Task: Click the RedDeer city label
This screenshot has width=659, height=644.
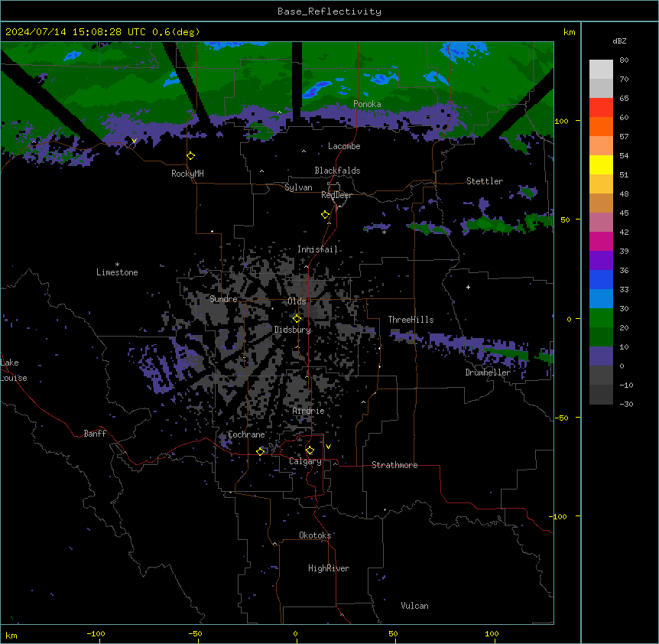Action: tap(336, 195)
